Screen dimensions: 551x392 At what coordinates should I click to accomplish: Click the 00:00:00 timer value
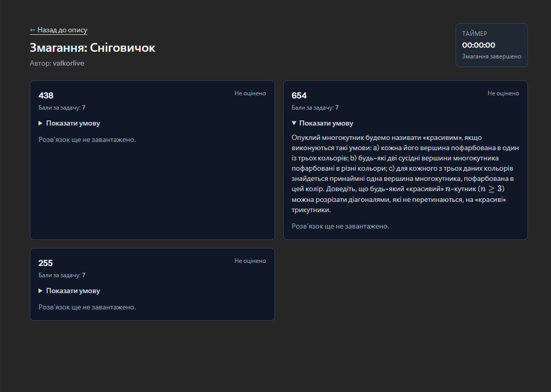point(478,45)
